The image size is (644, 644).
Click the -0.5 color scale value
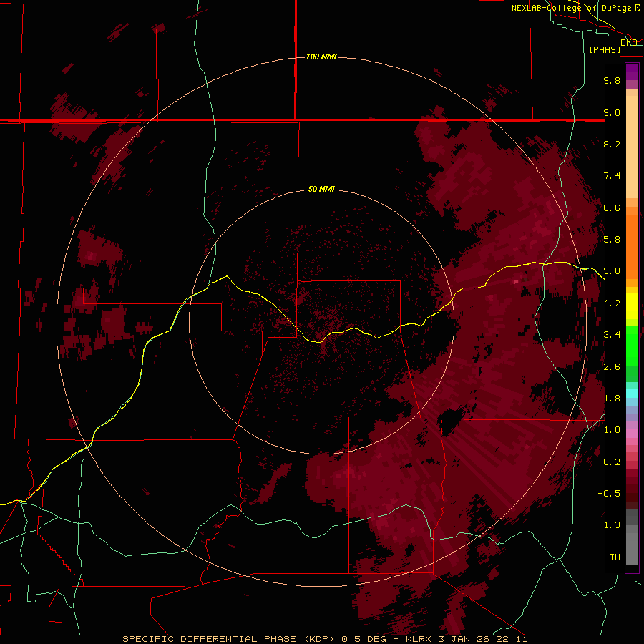tap(609, 494)
